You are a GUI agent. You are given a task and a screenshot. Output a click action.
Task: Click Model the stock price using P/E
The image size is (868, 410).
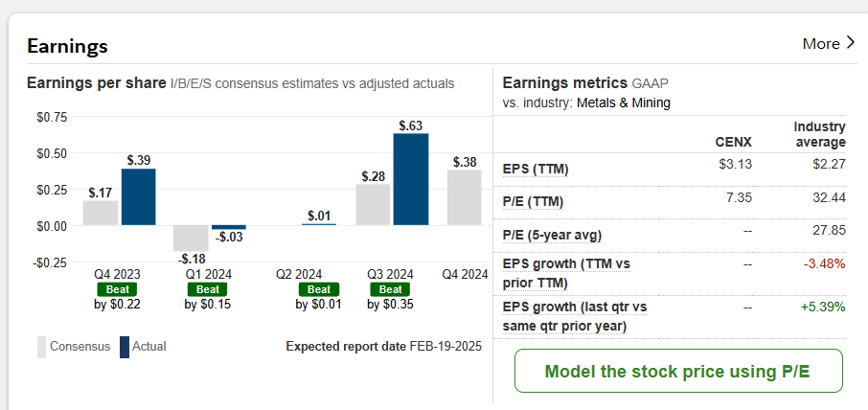pyautogui.click(x=678, y=372)
